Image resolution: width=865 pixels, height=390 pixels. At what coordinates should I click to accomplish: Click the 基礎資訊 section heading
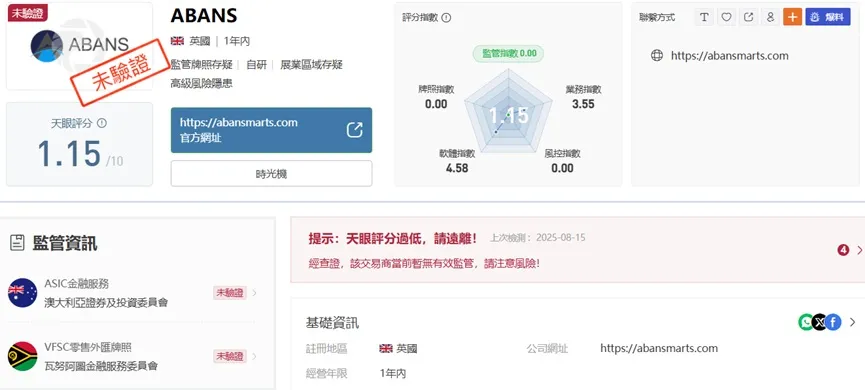pyautogui.click(x=332, y=323)
